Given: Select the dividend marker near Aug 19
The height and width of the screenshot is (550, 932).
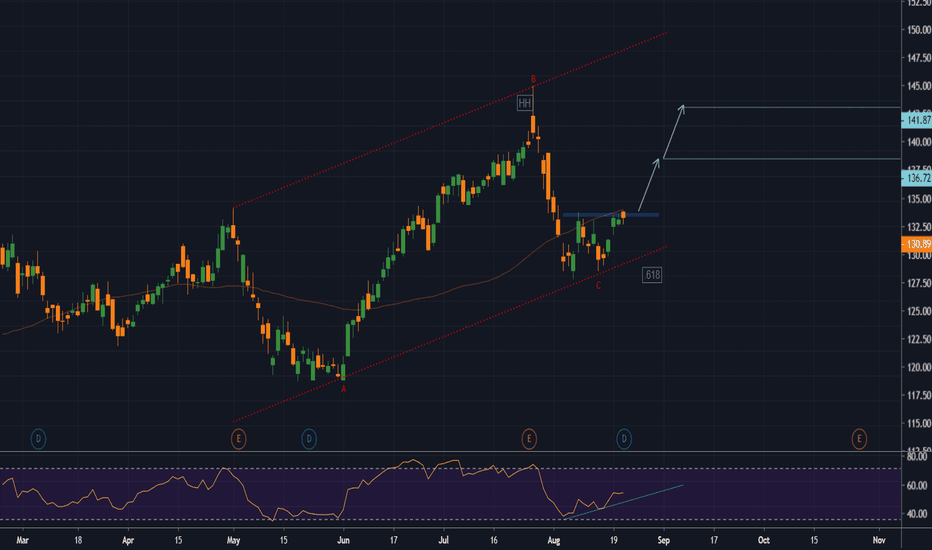Looking at the screenshot, I should [x=624, y=439].
